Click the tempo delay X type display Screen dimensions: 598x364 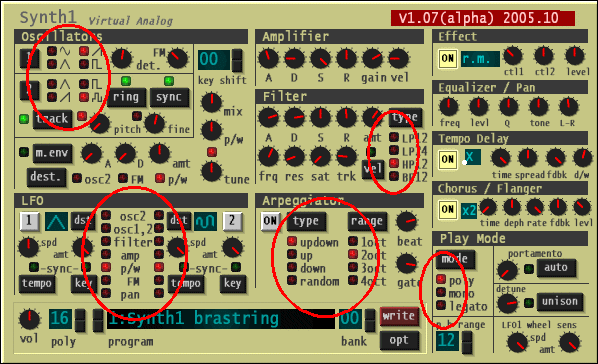[x=473, y=157]
